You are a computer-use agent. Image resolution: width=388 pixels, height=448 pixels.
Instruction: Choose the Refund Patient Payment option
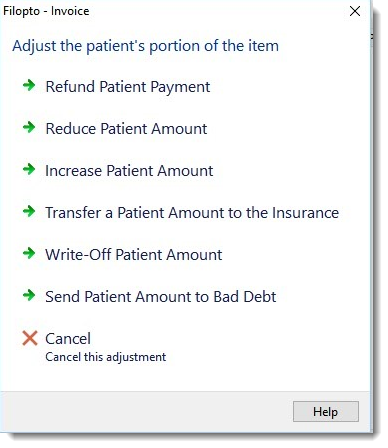[x=128, y=87]
